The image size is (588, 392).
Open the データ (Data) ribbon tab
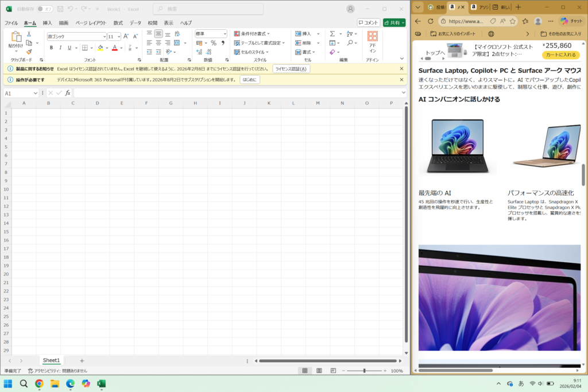pyautogui.click(x=135, y=23)
